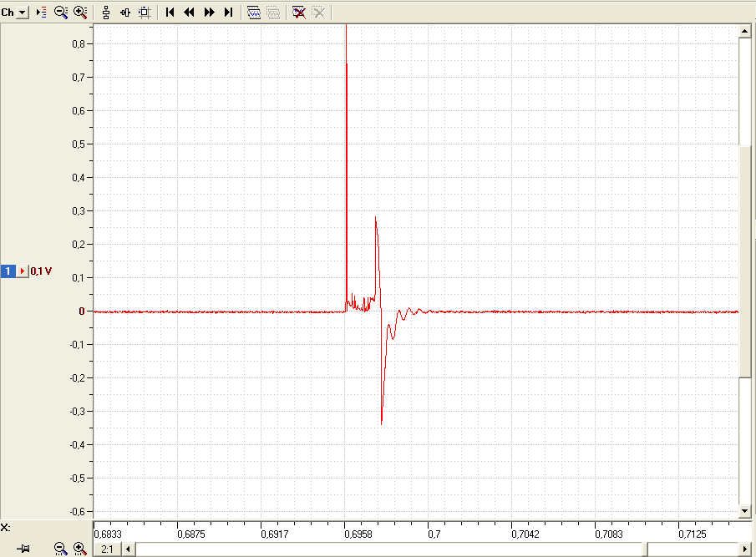Click the pushpin icon at bottom left
This screenshot has height=557, width=756.
[x=23, y=549]
